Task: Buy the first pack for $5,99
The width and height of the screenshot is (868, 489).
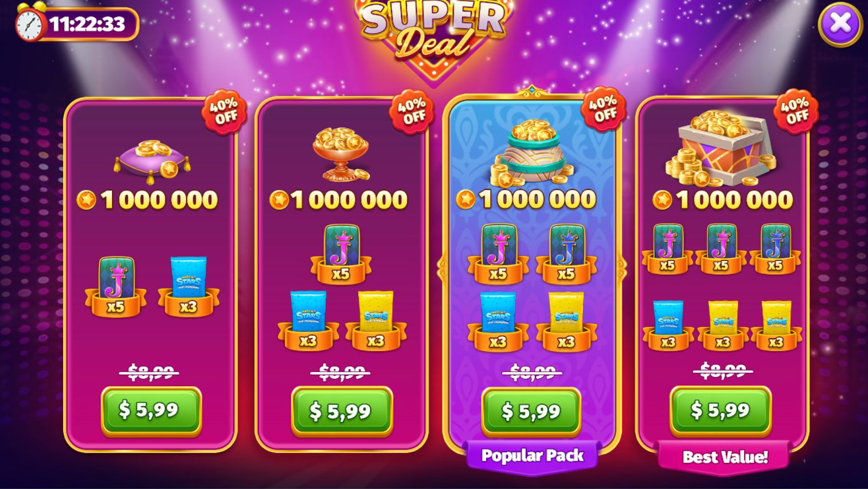Action: 151,411
